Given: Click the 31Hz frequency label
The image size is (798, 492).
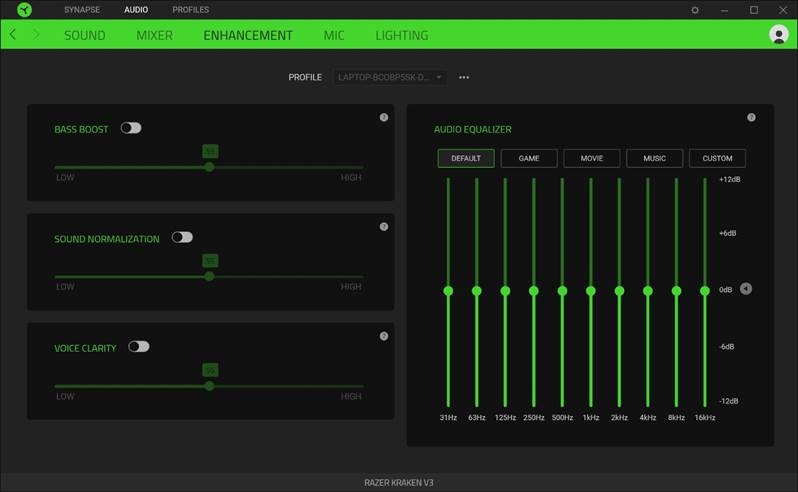Looking at the screenshot, I should click(x=448, y=418).
